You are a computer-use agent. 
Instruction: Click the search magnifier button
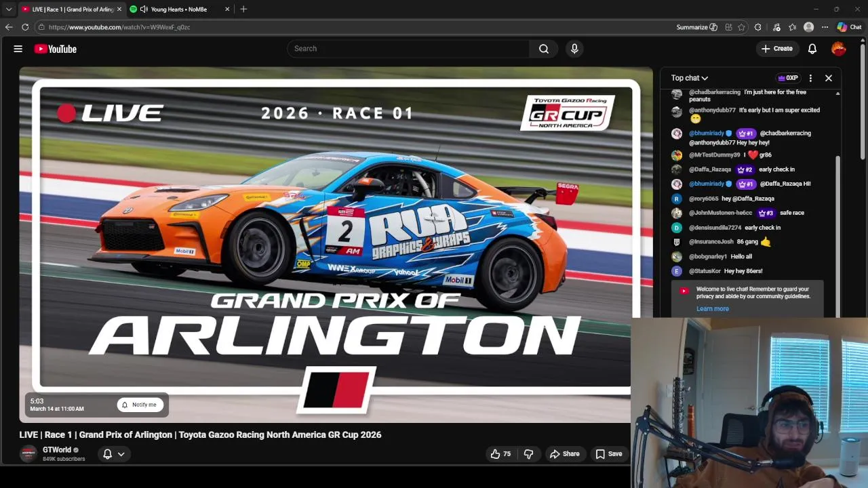pos(544,49)
